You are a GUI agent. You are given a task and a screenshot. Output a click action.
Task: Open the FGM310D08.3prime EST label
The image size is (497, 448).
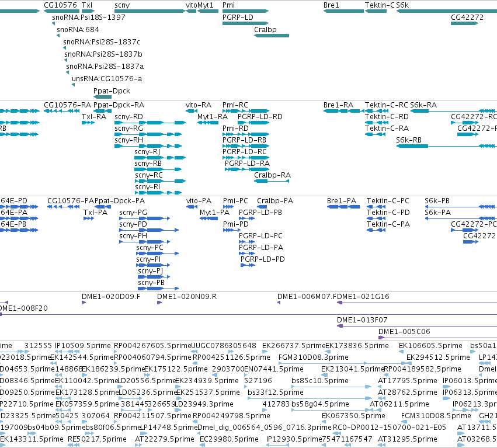pos(313,357)
